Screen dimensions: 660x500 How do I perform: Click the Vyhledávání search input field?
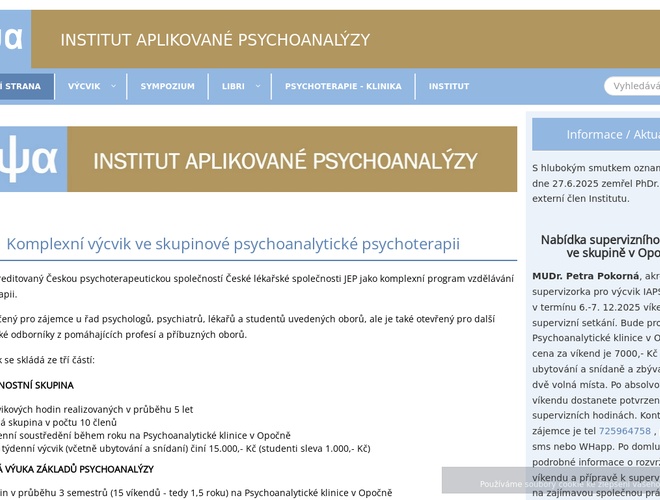(634, 86)
